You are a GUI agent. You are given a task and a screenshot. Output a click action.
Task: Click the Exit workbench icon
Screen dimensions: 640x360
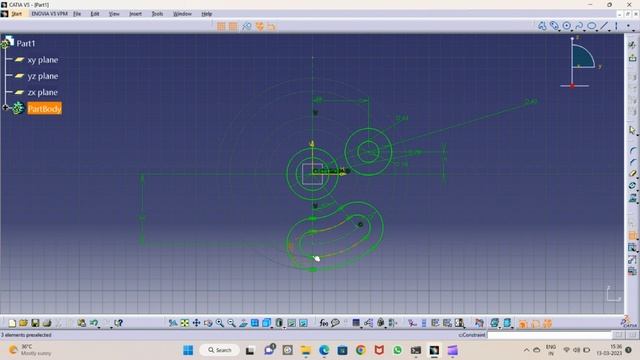(x=632, y=58)
